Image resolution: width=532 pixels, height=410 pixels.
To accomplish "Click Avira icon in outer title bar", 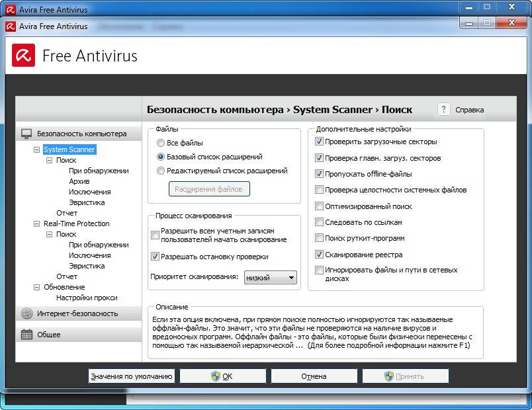I will pyautogui.click(x=11, y=9).
